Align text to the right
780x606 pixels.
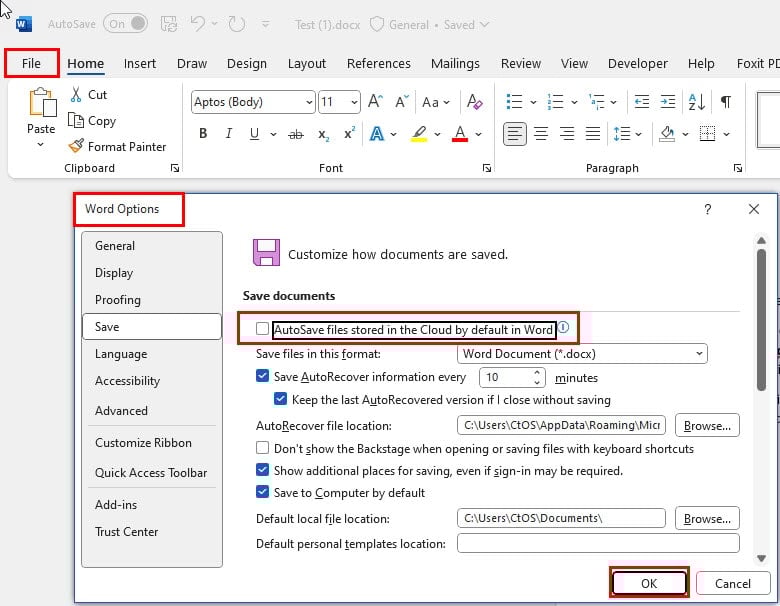click(567, 133)
